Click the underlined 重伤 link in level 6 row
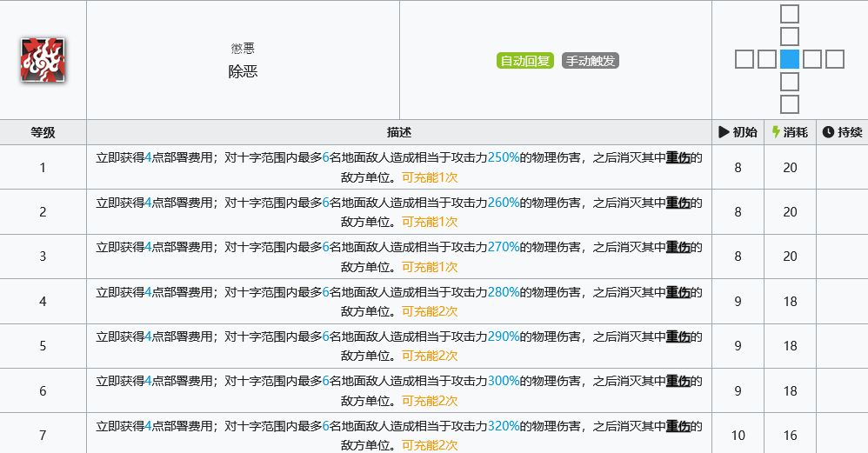This screenshot has width=868, height=453. click(678, 381)
